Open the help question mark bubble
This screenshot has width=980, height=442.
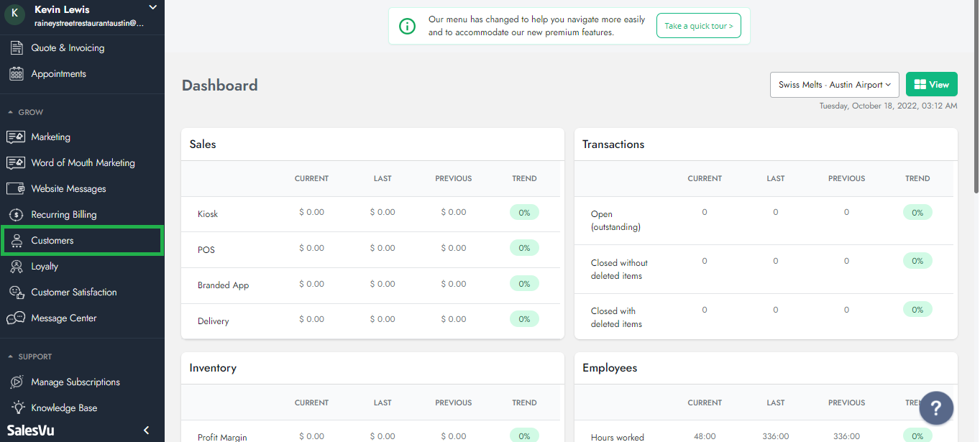936,408
